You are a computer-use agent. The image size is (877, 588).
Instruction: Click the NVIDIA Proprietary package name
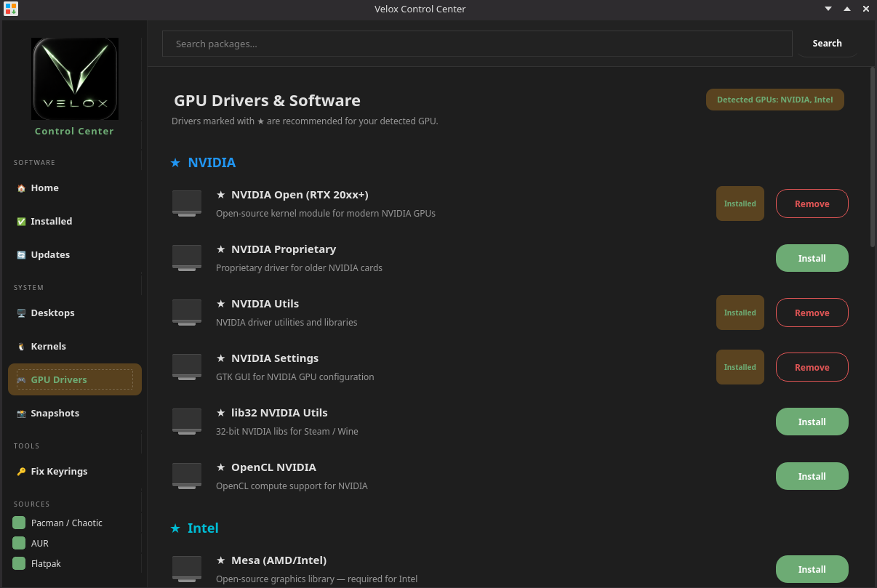(x=284, y=249)
